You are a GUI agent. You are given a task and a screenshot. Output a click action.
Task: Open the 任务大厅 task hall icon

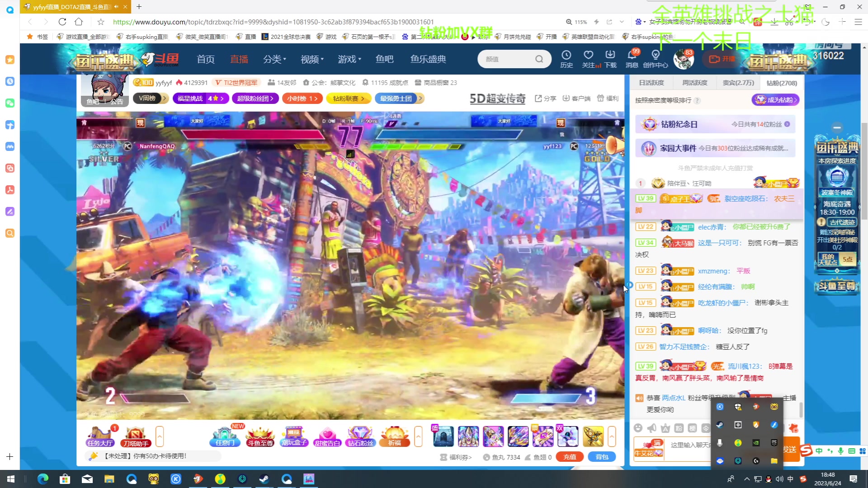(x=100, y=437)
